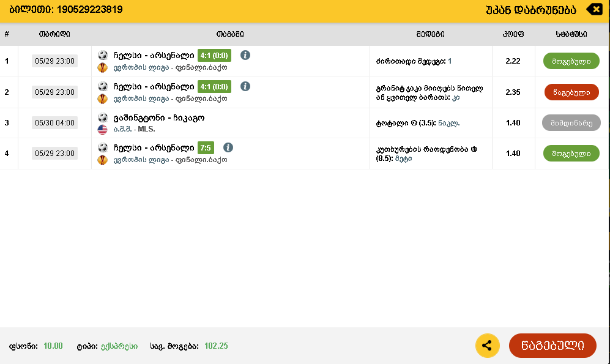Open info icon for row 4 match

coord(228,147)
